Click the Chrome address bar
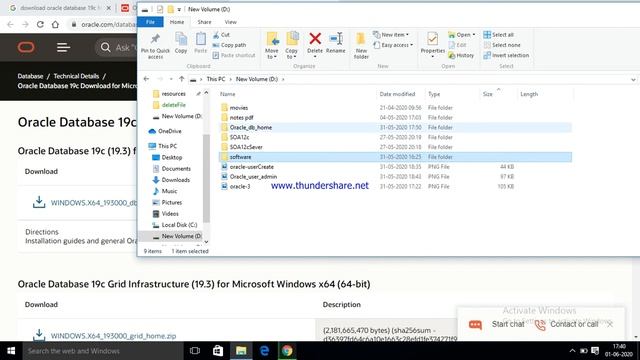 tap(103, 24)
